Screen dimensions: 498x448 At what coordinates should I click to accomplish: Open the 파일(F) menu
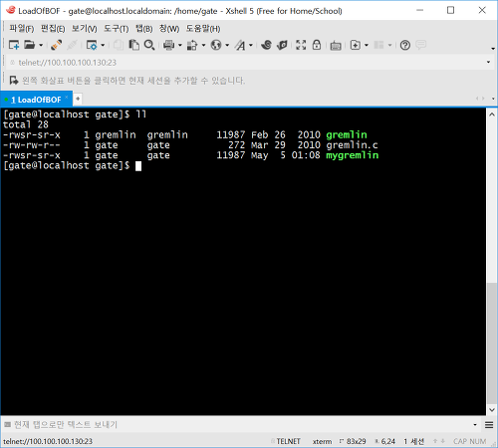tap(22, 29)
